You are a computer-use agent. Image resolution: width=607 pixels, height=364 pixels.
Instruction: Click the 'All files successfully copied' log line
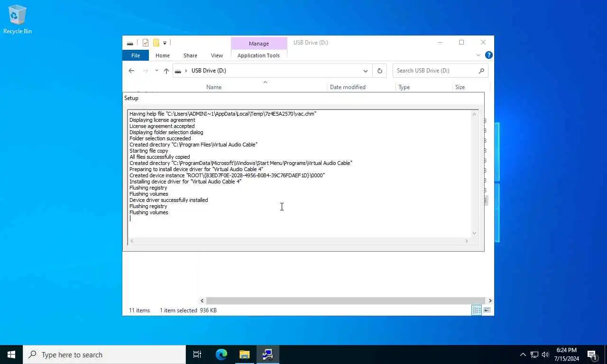point(160,157)
